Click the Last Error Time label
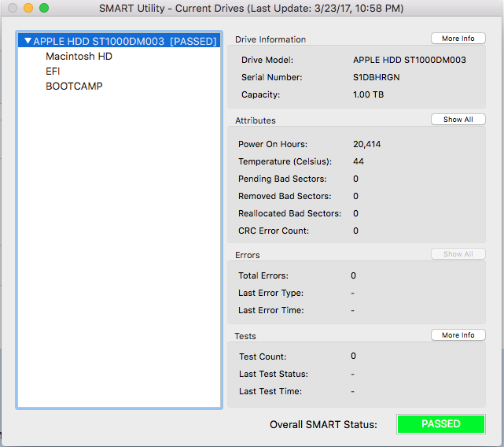Viewport: 504px width, 447px height. (271, 310)
